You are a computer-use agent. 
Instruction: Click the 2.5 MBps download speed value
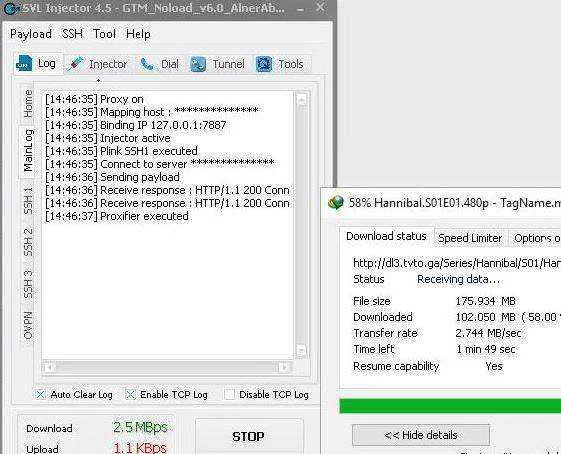coord(140,427)
